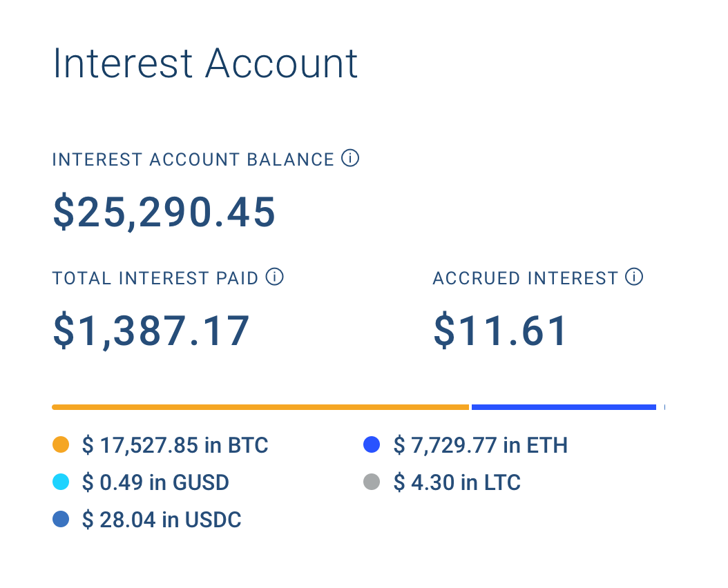Select the orange BTC legend dot
This screenshot has height=588, width=728.
pyautogui.click(x=61, y=444)
